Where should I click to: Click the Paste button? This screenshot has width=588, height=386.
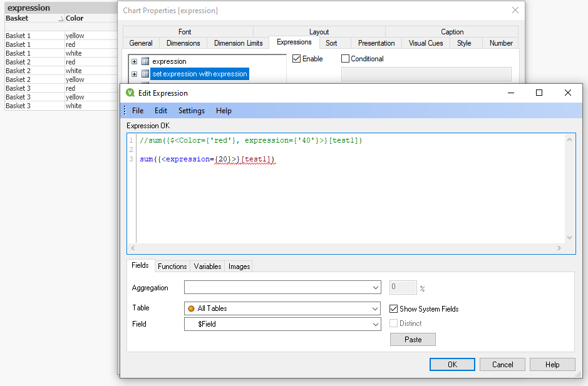click(413, 339)
